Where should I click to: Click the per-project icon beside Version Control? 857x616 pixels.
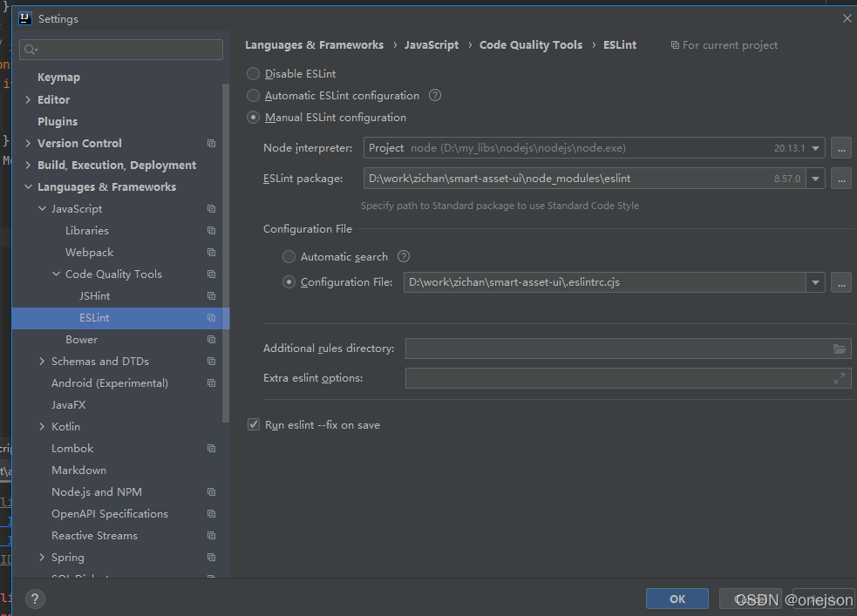(212, 143)
